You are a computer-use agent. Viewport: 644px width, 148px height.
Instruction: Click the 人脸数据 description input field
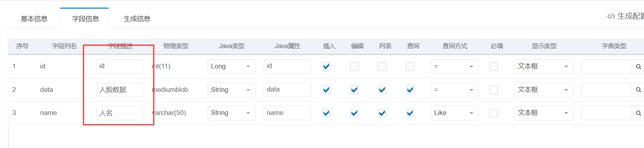[x=120, y=90]
